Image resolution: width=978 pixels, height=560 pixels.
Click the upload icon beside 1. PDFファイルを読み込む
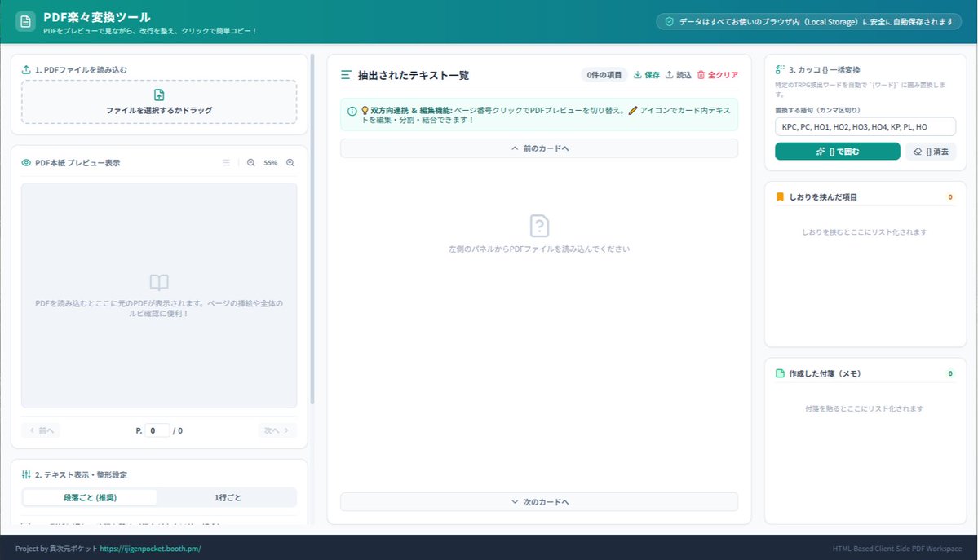pos(26,70)
